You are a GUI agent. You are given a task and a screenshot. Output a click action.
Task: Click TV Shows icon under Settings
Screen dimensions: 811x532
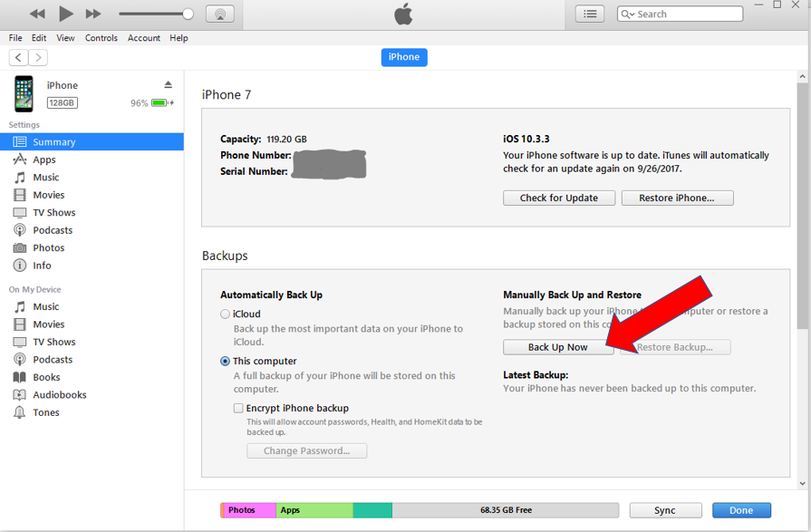tap(20, 213)
